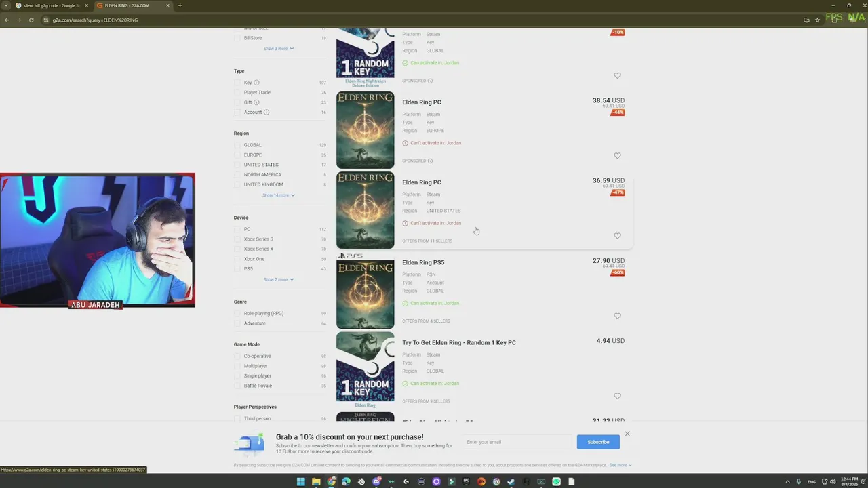Open File Explorer from the taskbar

coord(316,482)
